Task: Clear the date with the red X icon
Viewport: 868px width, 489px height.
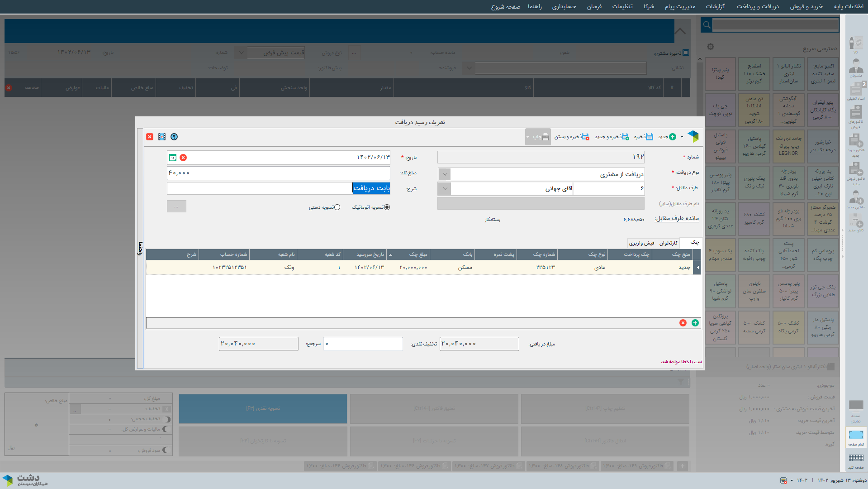Action: click(x=183, y=158)
